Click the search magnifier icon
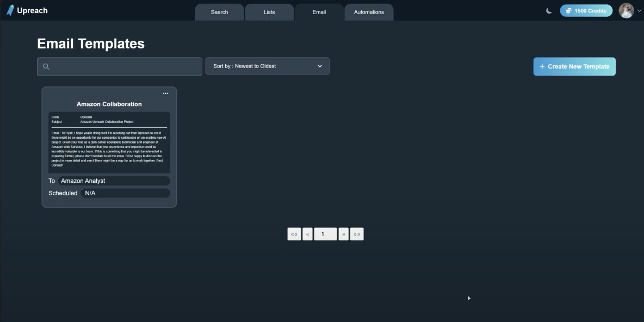This screenshot has height=322, width=644. click(46, 66)
